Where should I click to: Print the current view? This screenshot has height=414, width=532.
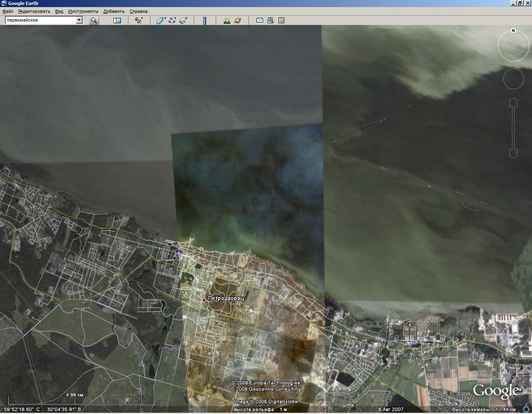(270, 20)
